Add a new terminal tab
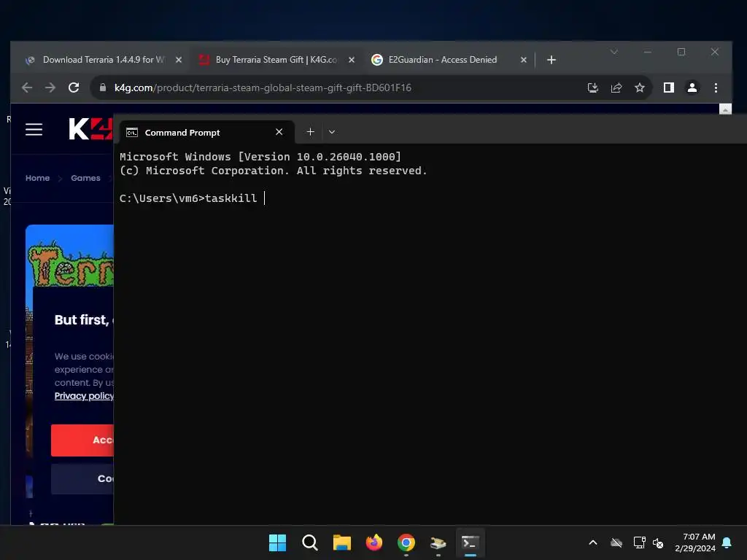Screen dimensions: 747x560 tap(310, 132)
